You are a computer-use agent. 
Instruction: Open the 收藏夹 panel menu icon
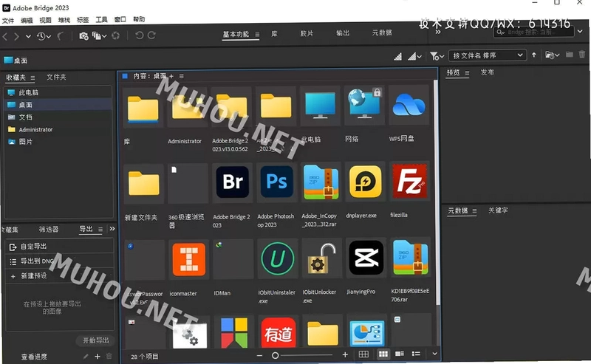point(33,78)
